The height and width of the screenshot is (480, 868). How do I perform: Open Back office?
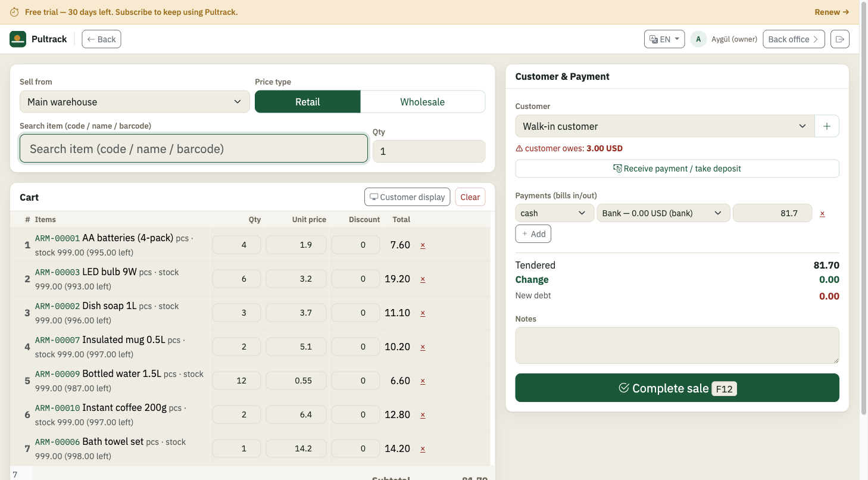(x=794, y=39)
